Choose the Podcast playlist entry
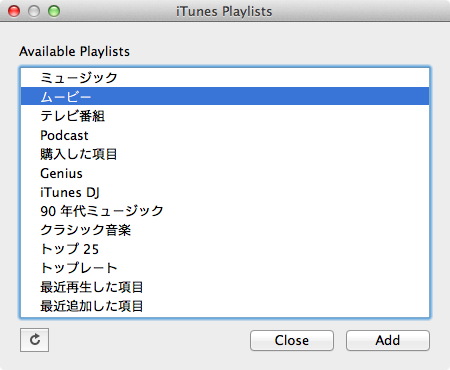 pos(225,135)
